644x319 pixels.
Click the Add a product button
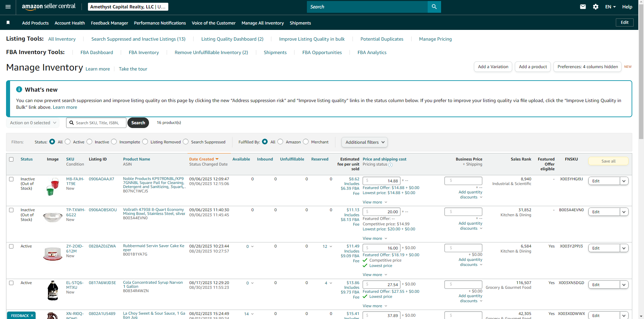tap(533, 67)
